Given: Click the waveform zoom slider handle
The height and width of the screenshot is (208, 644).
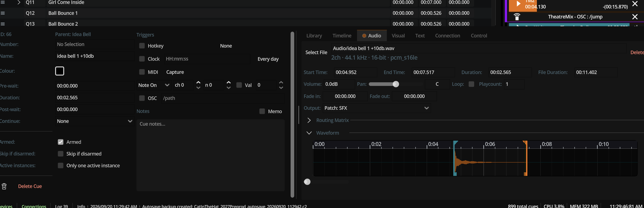Looking at the screenshot, I should (x=307, y=182).
